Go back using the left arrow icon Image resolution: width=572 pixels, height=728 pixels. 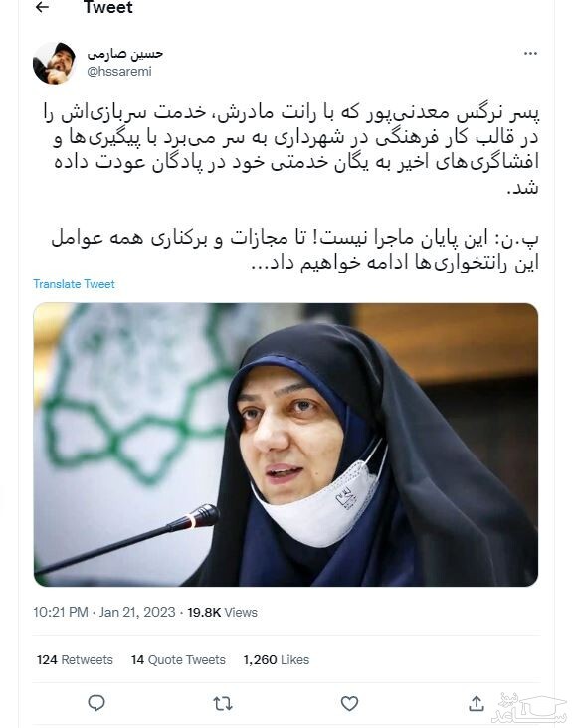42,7
